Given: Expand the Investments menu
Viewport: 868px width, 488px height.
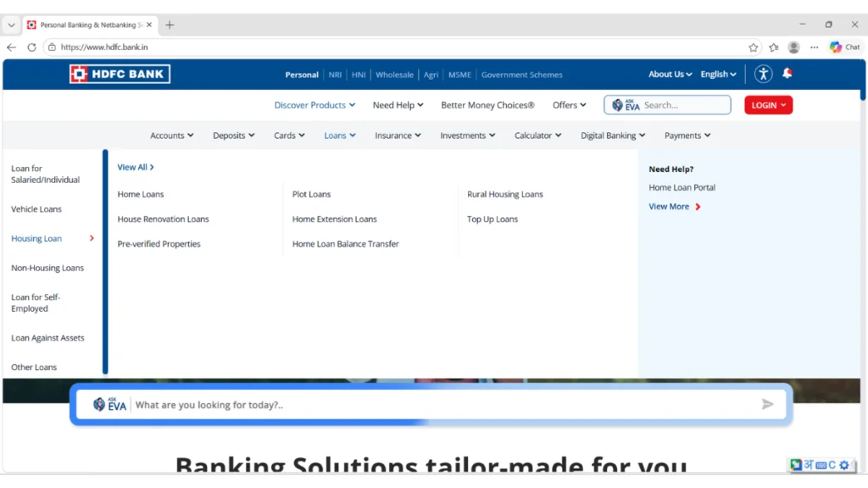Looking at the screenshot, I should (x=467, y=136).
